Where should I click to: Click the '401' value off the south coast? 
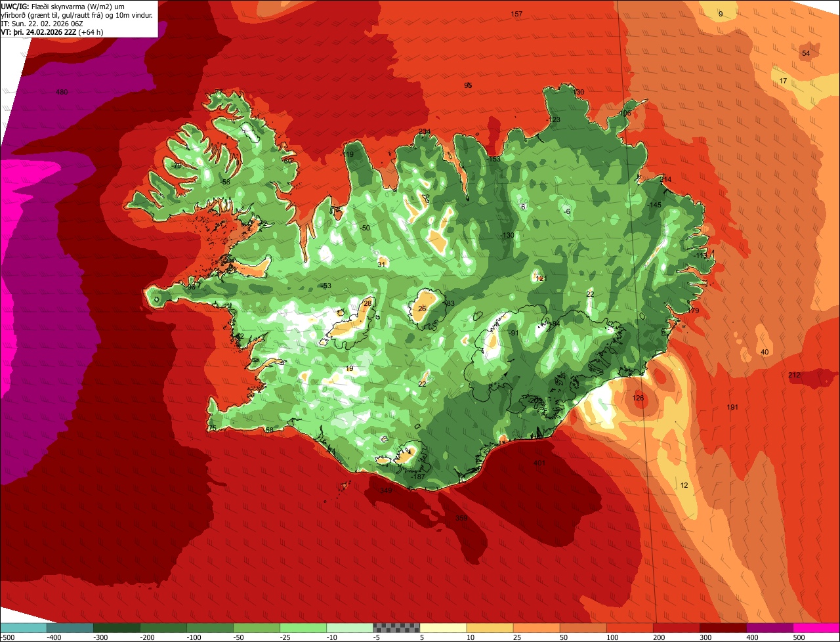pos(539,463)
